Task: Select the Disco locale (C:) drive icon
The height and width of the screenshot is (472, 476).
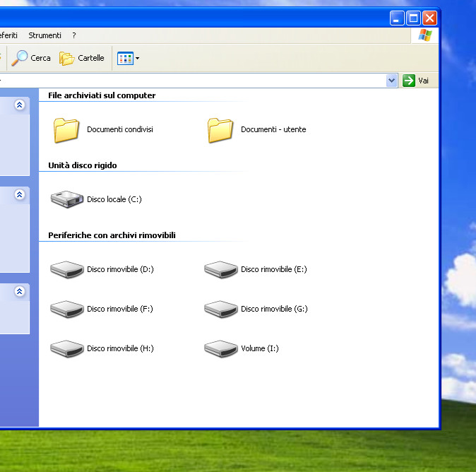Action: (x=67, y=199)
